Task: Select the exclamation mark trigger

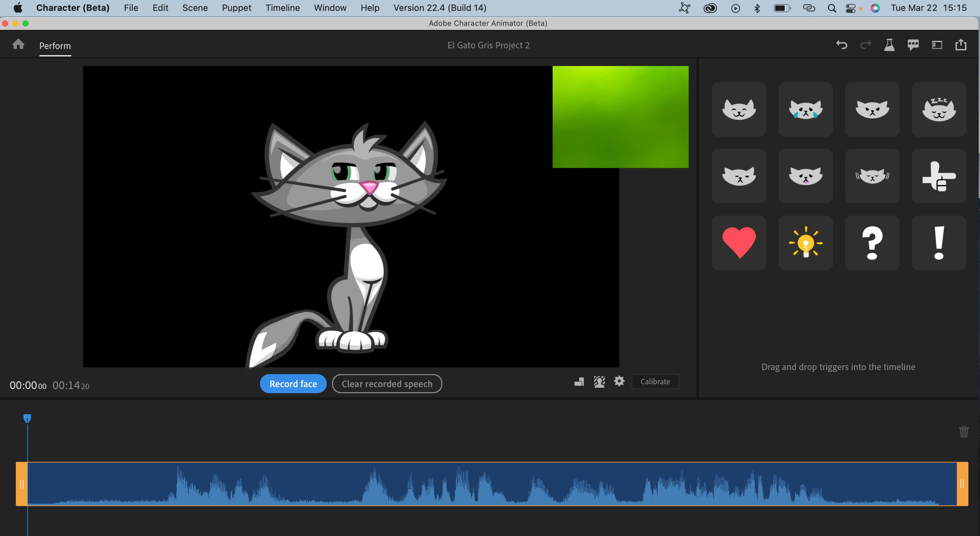Action: pyautogui.click(x=938, y=243)
